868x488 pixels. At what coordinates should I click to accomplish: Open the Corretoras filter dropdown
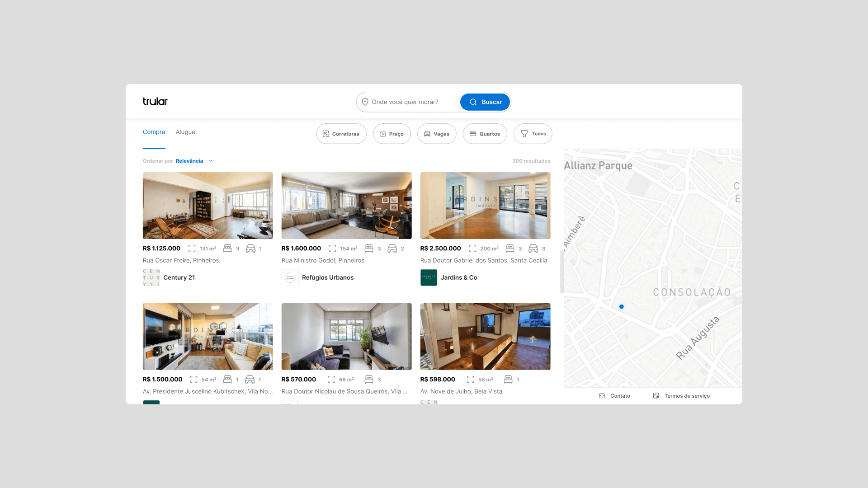[x=341, y=134]
